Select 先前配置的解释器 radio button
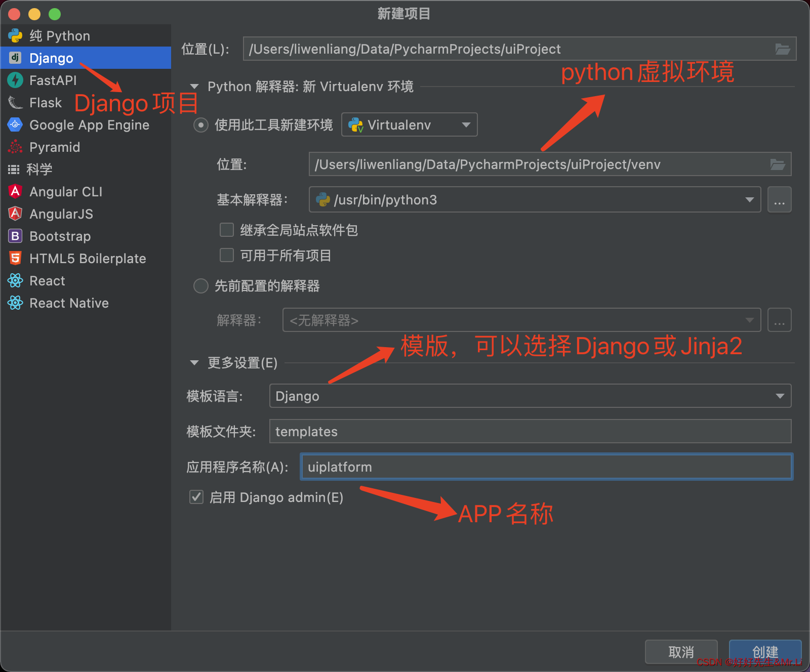 (x=201, y=286)
